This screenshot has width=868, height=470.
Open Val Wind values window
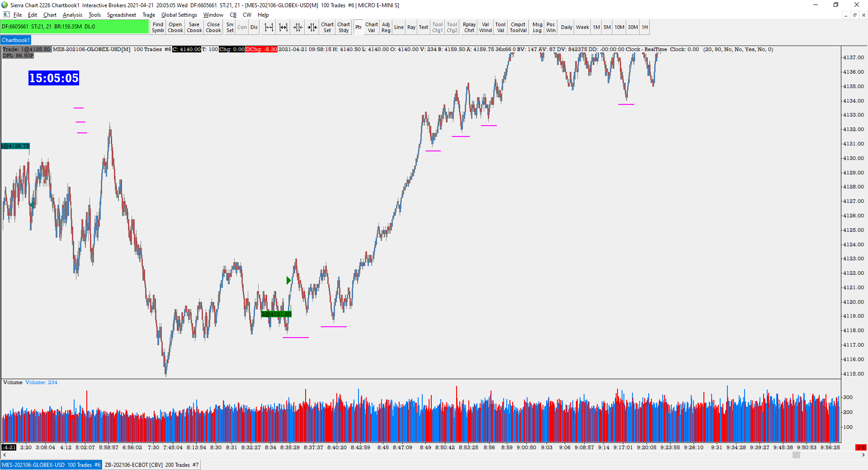[486, 27]
